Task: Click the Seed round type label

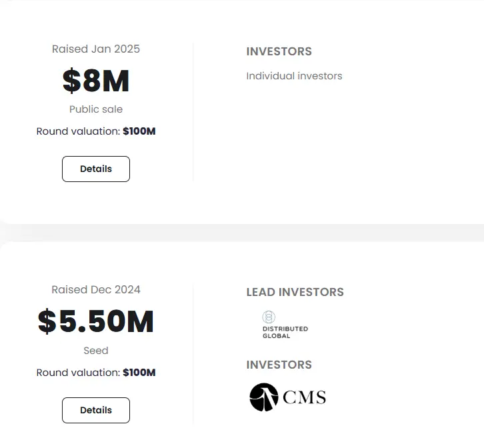Action: pos(96,351)
